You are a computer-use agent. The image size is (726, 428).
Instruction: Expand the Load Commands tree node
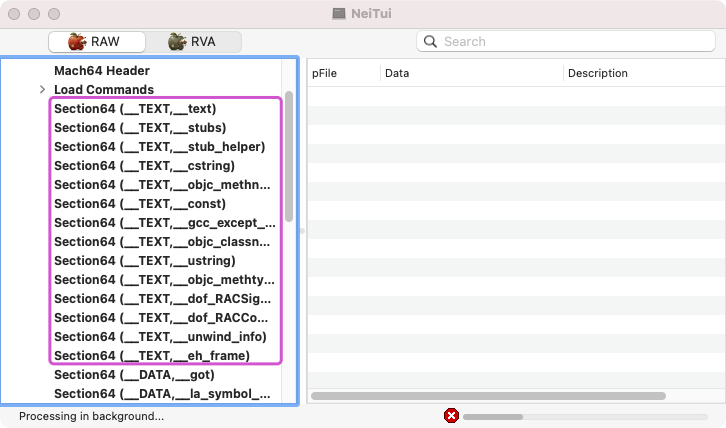coord(42,89)
